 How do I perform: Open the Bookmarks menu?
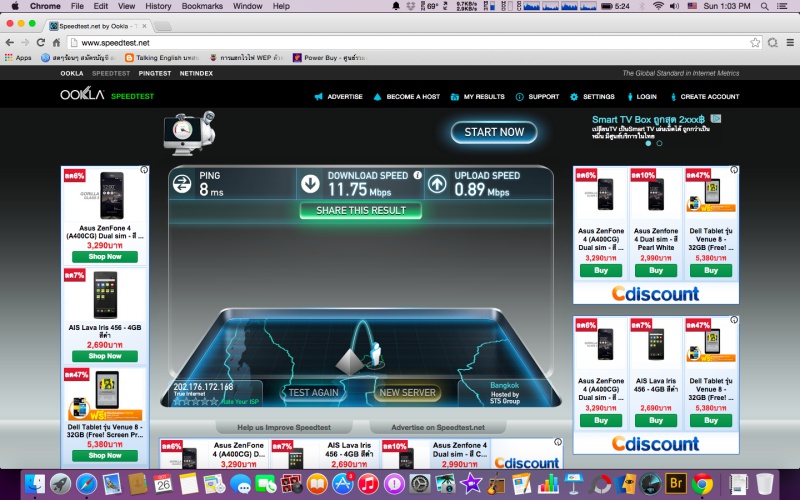[x=202, y=6]
